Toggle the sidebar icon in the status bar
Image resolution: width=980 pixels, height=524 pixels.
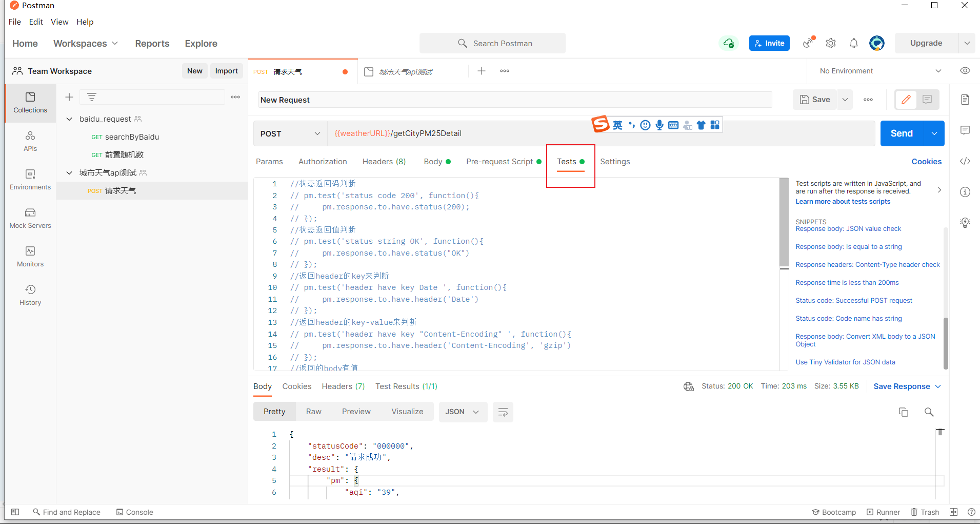click(x=15, y=512)
